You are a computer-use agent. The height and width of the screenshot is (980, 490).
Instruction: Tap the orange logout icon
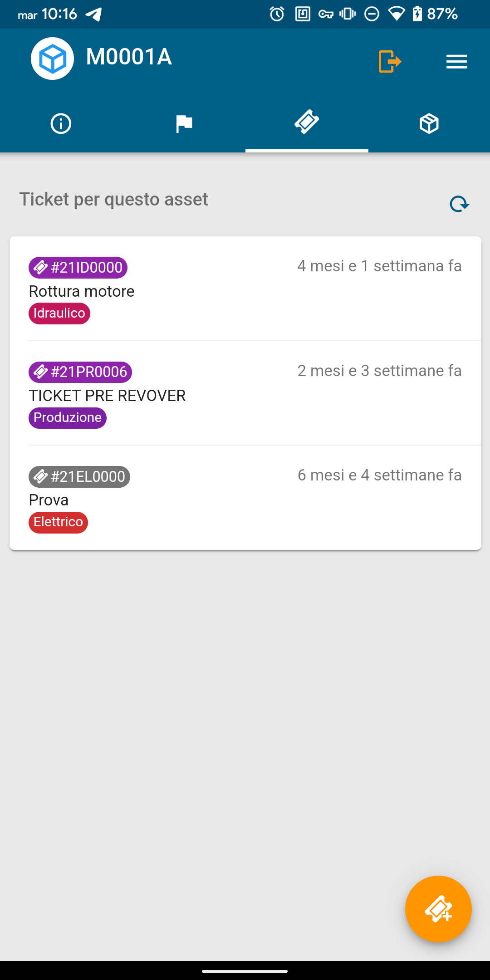coord(390,61)
